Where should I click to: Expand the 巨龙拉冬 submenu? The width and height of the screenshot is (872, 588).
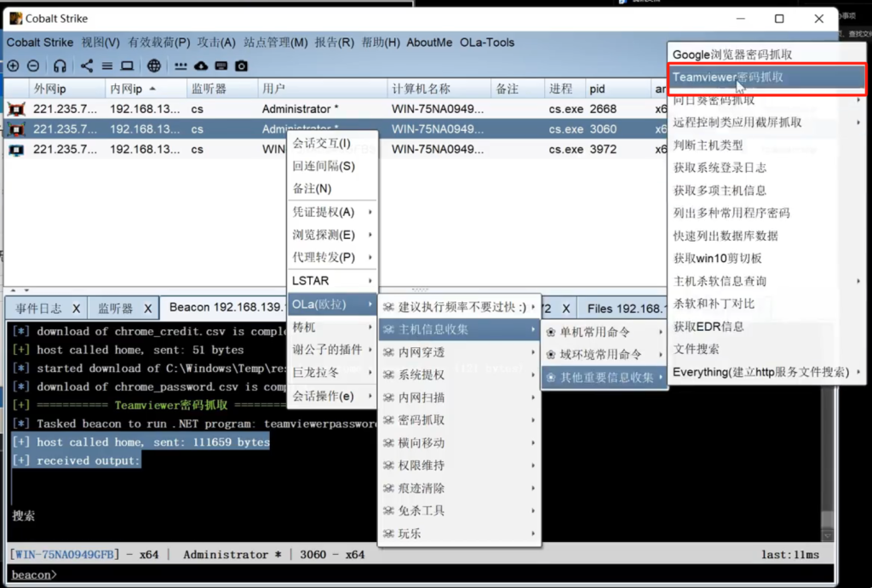click(332, 373)
